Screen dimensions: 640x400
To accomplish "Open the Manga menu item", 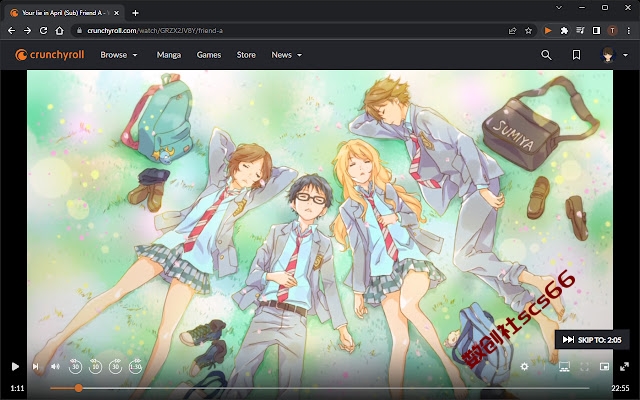I will tap(169, 55).
